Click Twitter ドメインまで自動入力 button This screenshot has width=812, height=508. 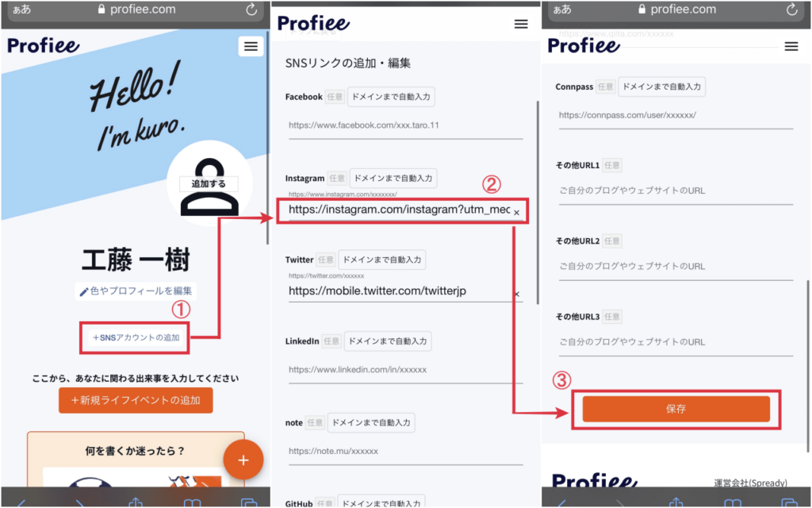click(382, 260)
